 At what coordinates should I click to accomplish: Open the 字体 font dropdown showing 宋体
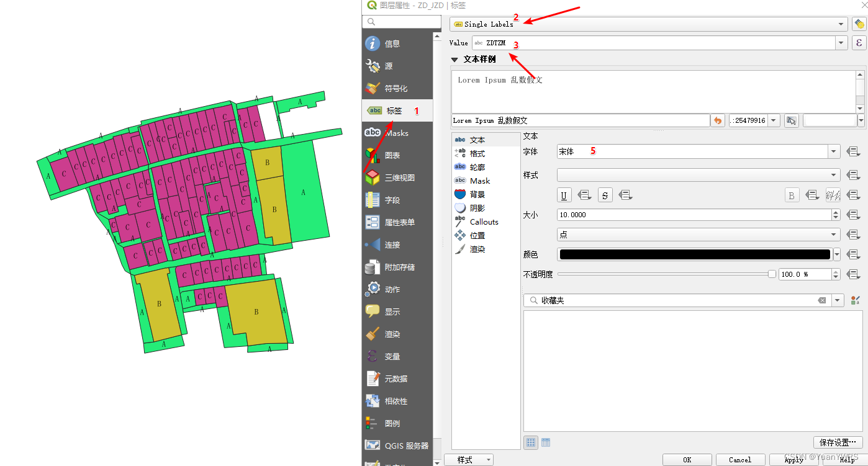[698, 151]
